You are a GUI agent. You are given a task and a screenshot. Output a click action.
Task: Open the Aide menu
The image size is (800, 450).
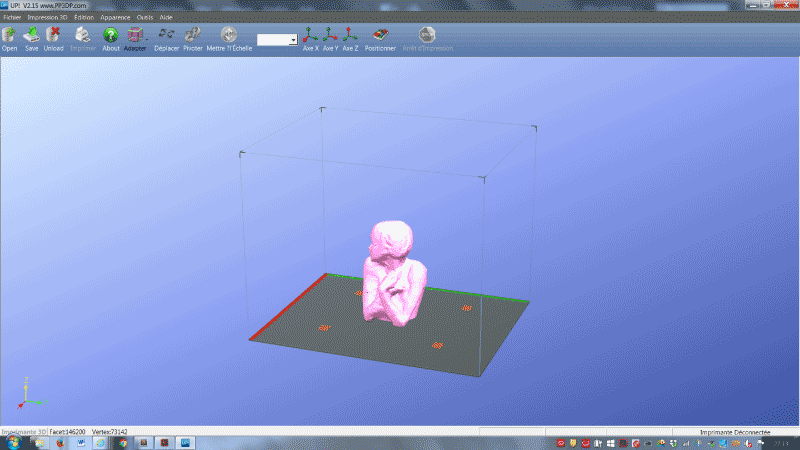pos(166,17)
